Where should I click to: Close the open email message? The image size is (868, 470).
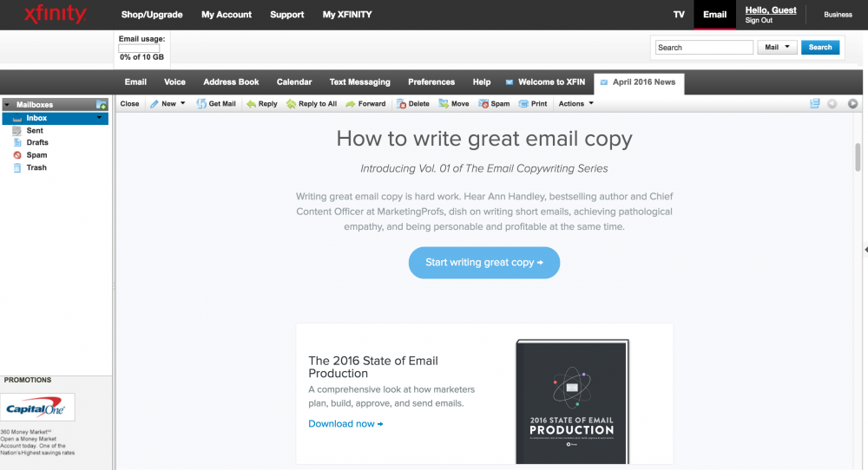point(129,103)
